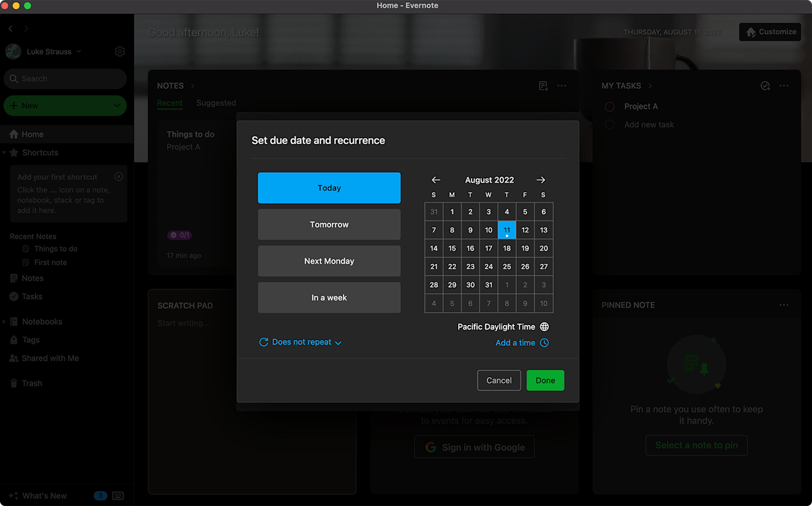Image resolution: width=812 pixels, height=506 pixels.
Task: Open Things to do in Recent Notes
Action: point(56,249)
